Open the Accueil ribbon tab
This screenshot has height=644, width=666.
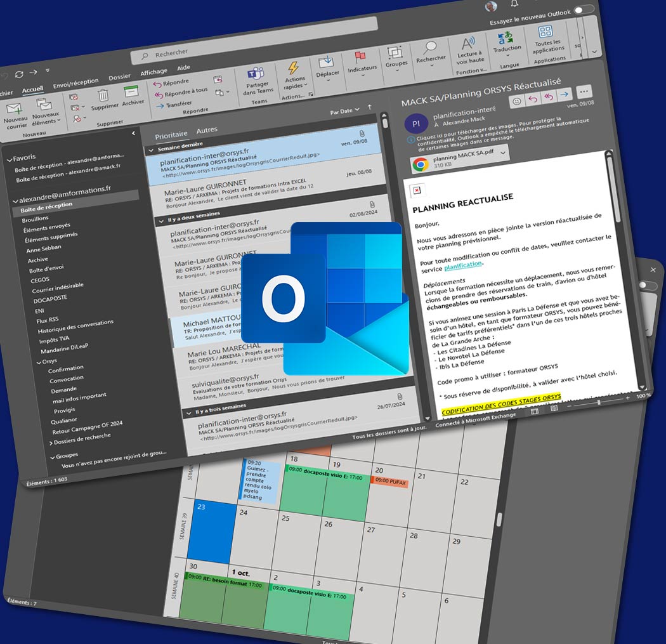[33, 89]
